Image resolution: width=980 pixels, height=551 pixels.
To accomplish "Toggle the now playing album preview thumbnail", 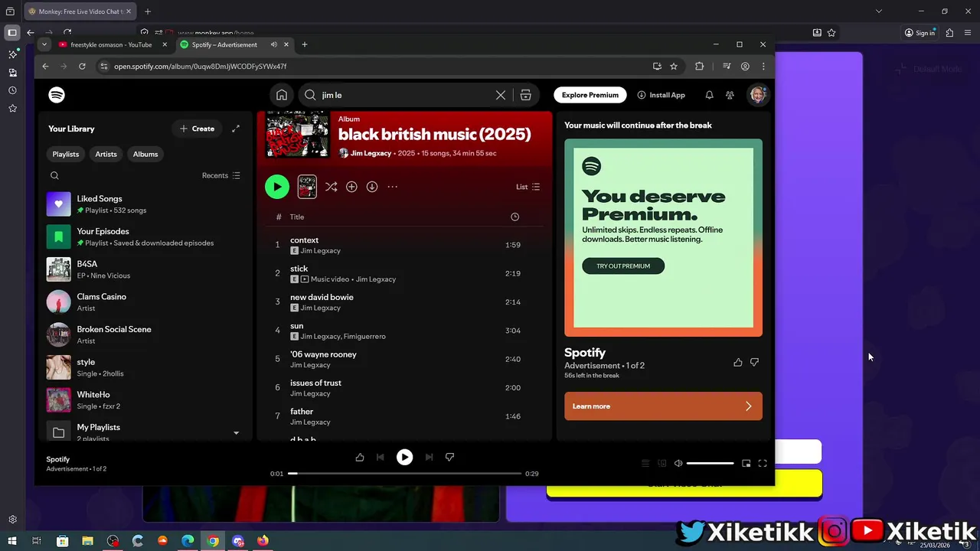I will 307,187.
